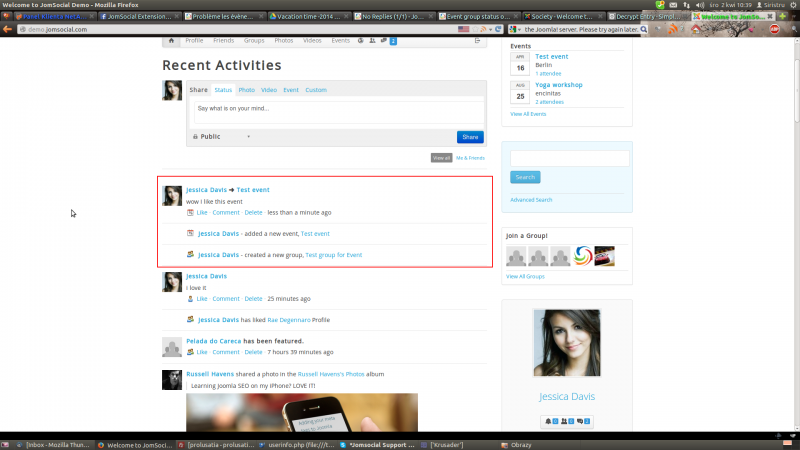Toggle the 'Me & Friends' activity filter
Viewport: 800px width, 450px height.
470,158
